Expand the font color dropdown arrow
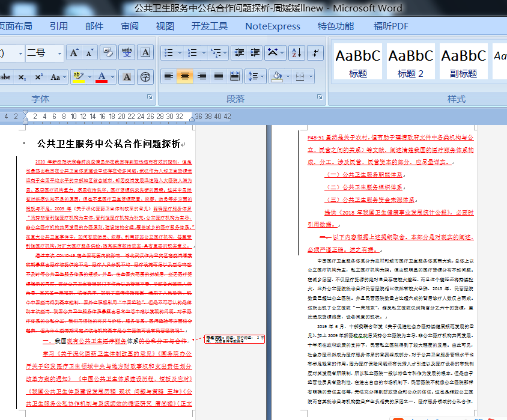This screenshot has width=507, height=420. pyautogui.click(x=113, y=77)
